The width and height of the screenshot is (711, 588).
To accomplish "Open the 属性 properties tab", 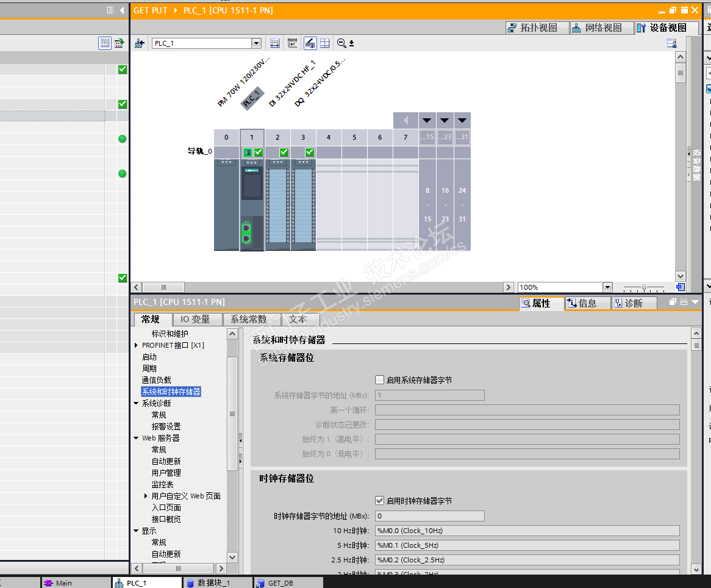I will (541, 303).
